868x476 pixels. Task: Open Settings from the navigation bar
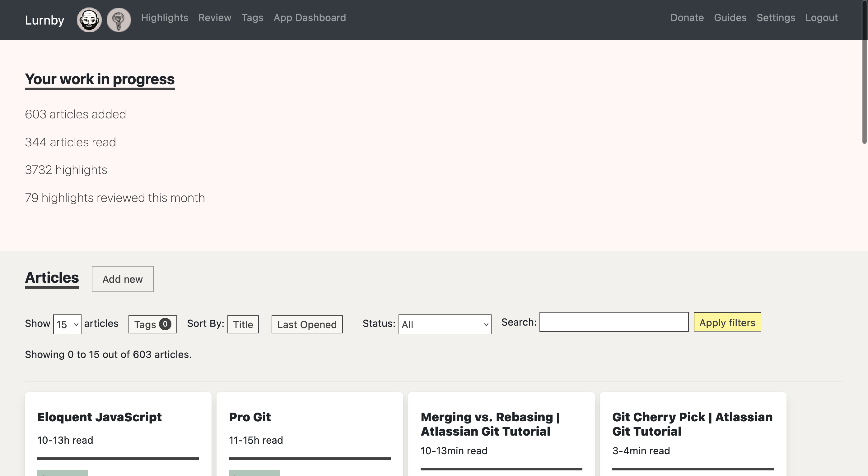776,17
